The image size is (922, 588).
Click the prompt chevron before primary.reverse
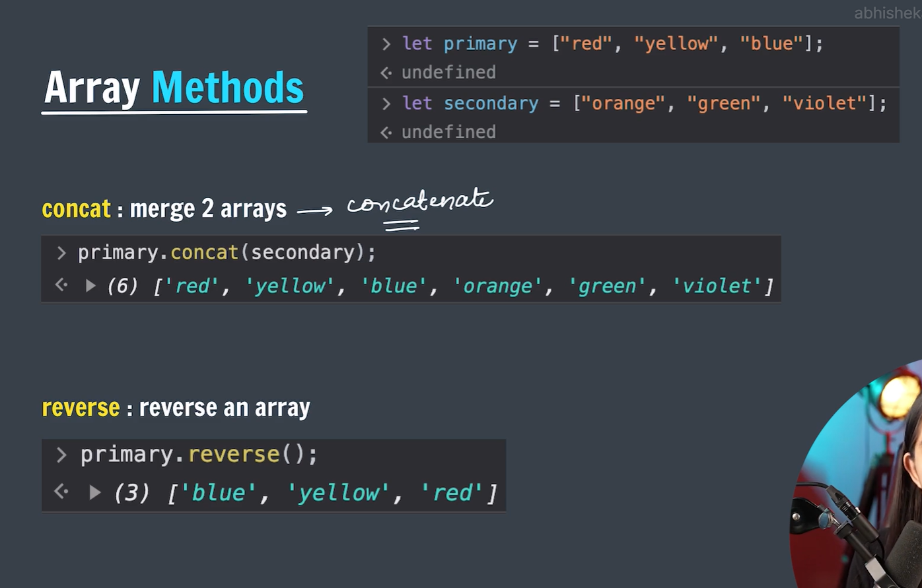coord(61,455)
